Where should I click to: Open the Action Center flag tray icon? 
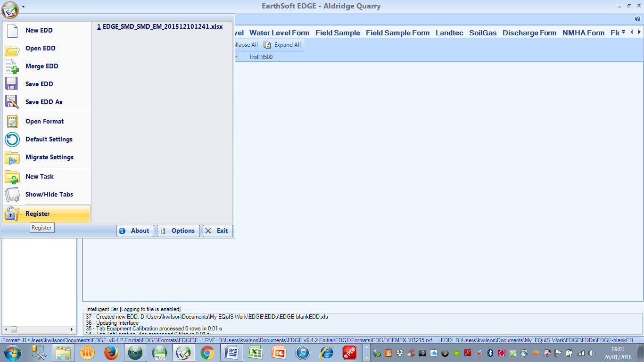tap(558, 353)
